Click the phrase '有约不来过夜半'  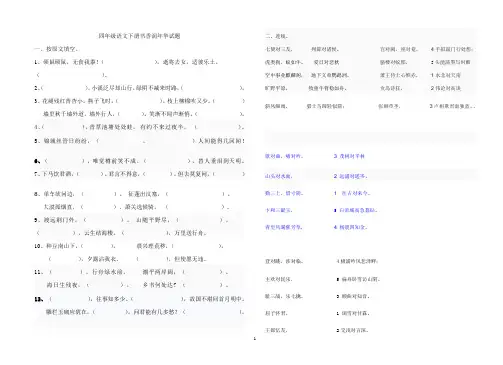point(162,127)
